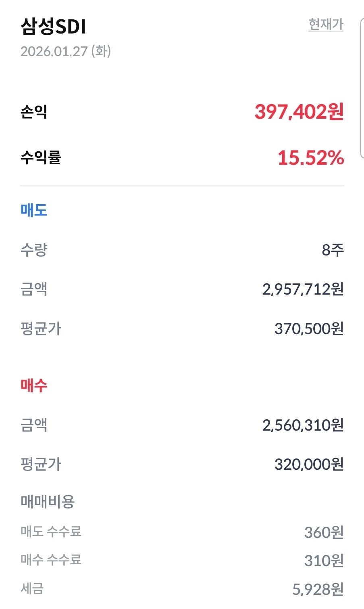Image resolution: width=364 pixels, height=609 pixels.
Task: Click the 매매비용 trading cost heading
Action: point(48,502)
